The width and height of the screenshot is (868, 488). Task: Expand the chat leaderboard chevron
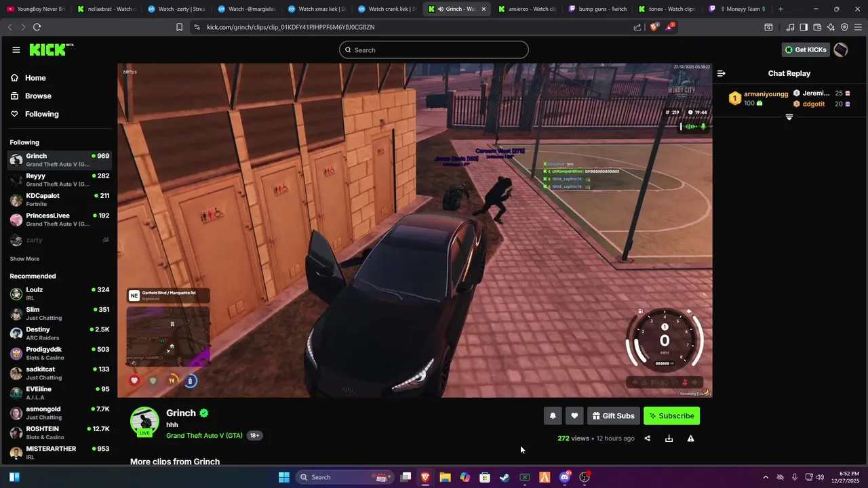tap(789, 117)
